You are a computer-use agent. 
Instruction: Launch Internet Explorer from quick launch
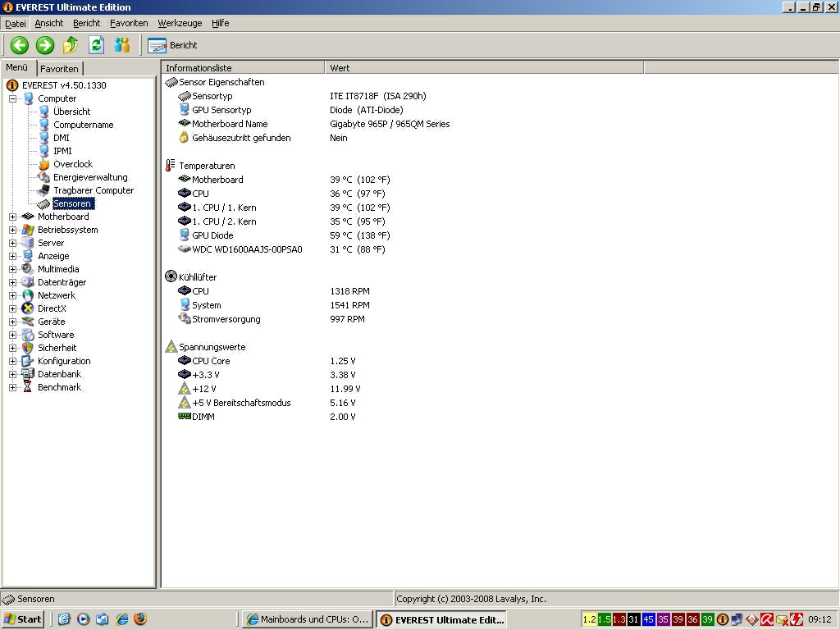[122, 619]
